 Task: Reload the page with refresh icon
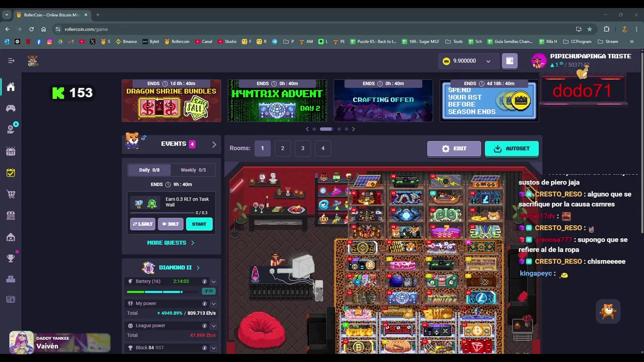[x=31, y=29]
